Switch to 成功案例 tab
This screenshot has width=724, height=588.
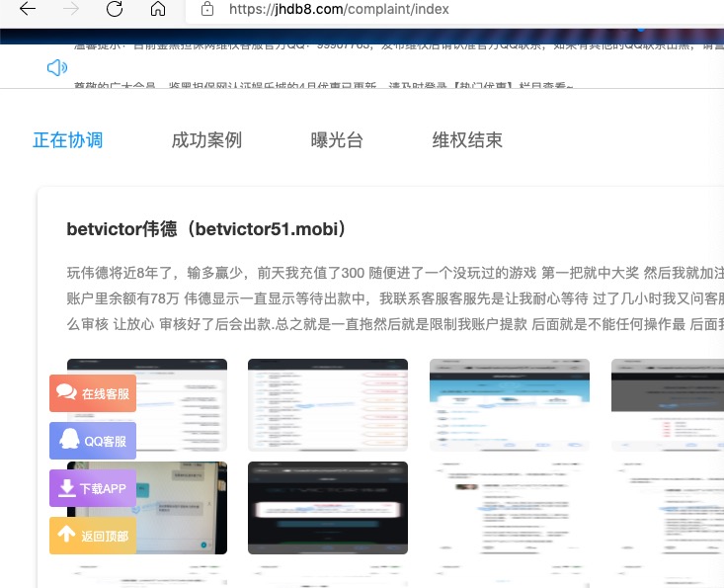[x=206, y=140]
